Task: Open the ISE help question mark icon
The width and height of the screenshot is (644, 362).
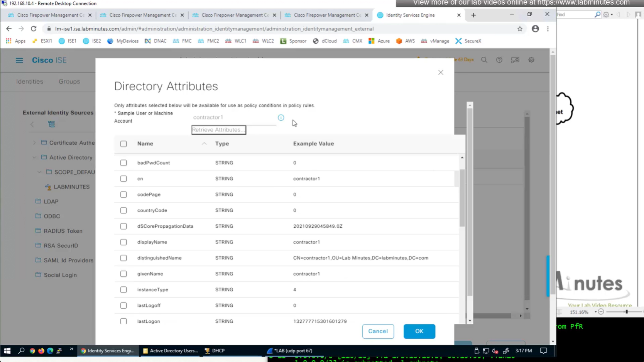Action: pos(499,60)
